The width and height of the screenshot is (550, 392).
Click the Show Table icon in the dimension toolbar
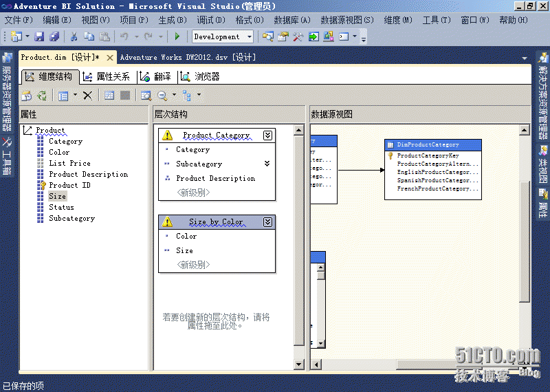pos(109,95)
